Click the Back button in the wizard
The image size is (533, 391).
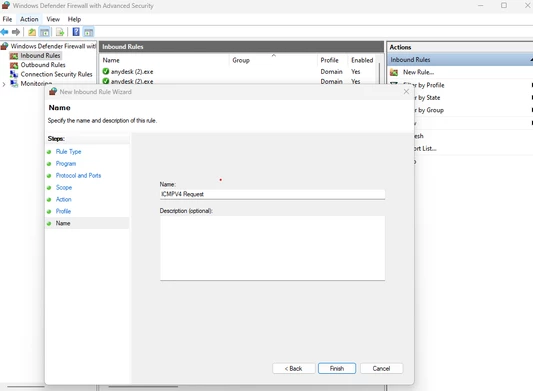pos(293,368)
